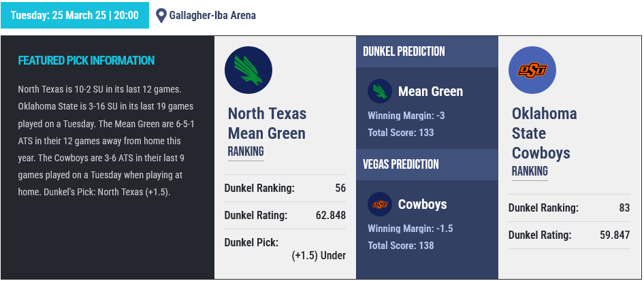Click the Featured Pick Information heading
The width and height of the screenshot is (644, 281).
point(86,61)
